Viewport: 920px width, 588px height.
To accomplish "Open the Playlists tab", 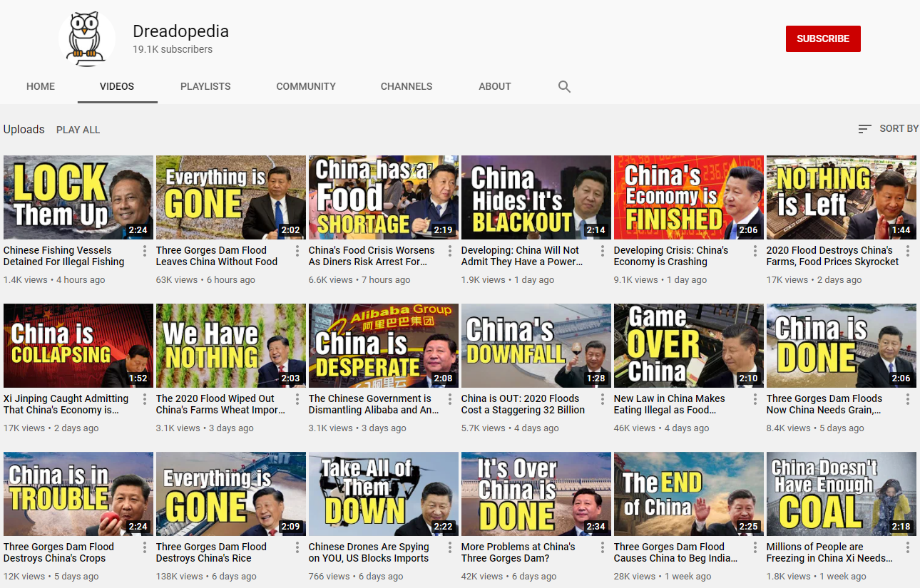I will (205, 86).
